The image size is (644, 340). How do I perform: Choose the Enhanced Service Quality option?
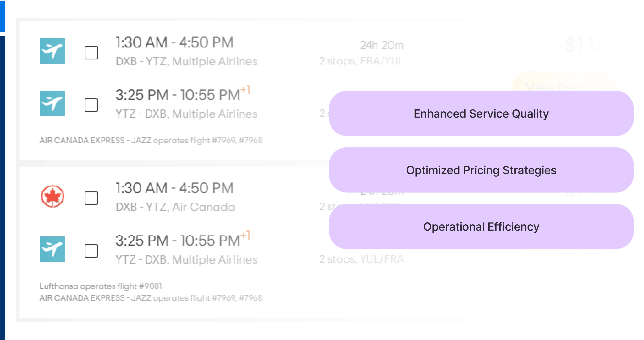(481, 114)
